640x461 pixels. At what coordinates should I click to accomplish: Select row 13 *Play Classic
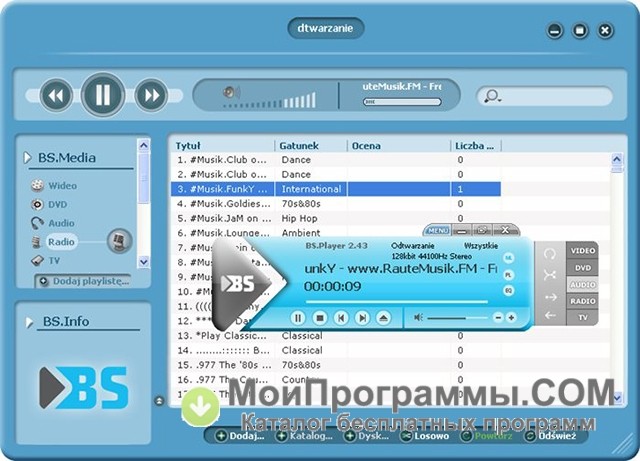(x=336, y=336)
